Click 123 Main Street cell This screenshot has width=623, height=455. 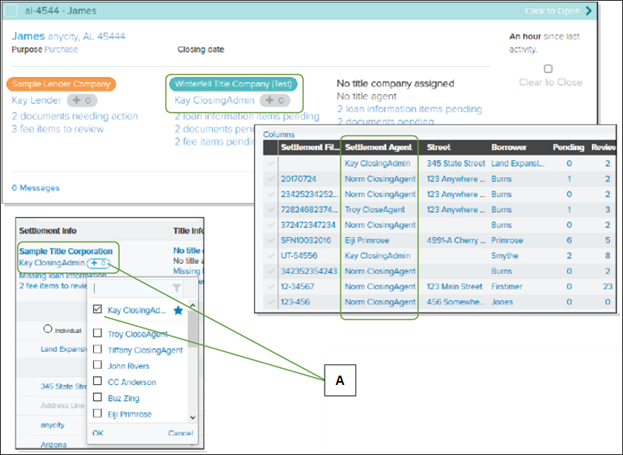(455, 287)
